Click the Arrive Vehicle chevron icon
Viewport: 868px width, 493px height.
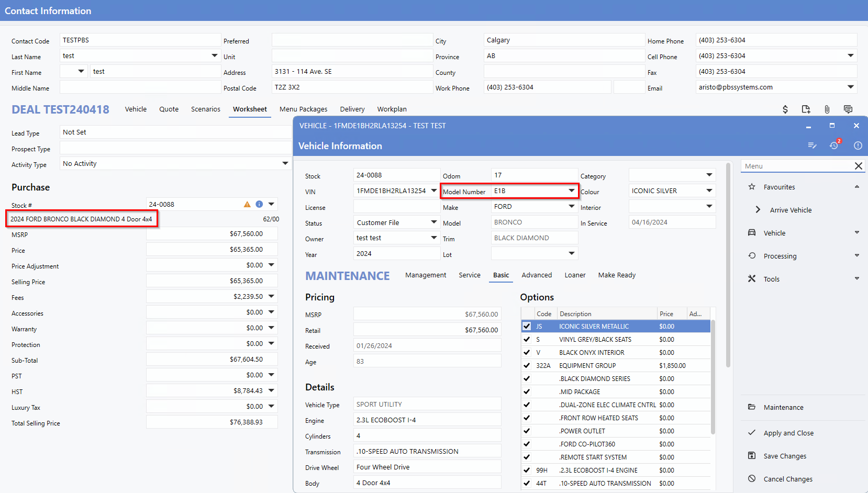coord(758,209)
